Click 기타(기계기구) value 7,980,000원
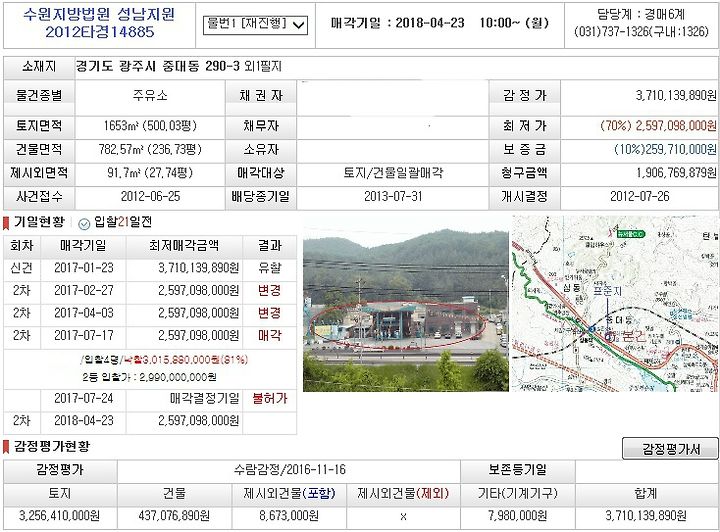 518,516
